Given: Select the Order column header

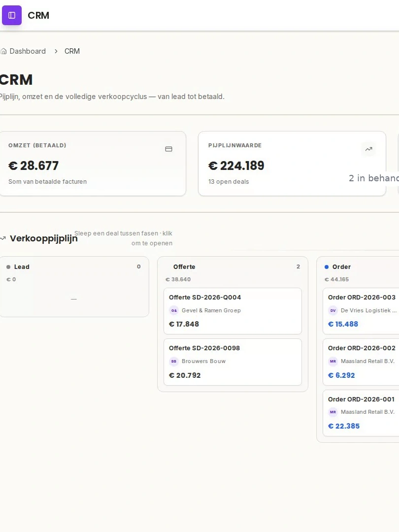Looking at the screenshot, I should pyautogui.click(x=342, y=267).
